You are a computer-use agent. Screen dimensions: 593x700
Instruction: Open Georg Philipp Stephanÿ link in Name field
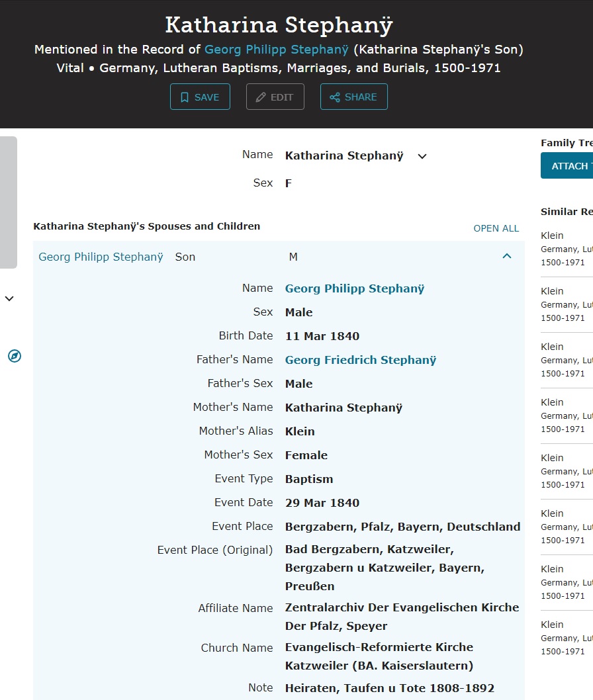coord(354,288)
